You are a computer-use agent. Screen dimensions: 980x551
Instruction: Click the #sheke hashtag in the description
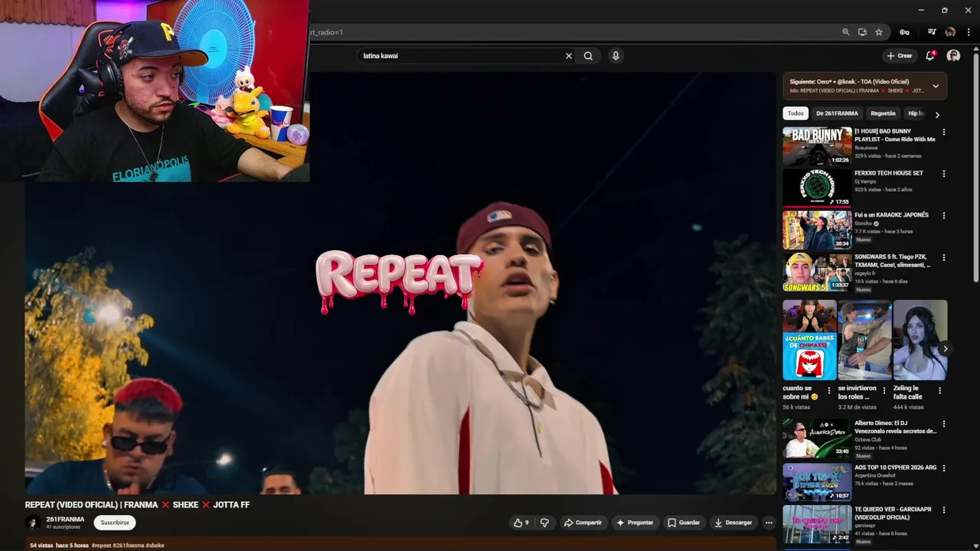155,546
